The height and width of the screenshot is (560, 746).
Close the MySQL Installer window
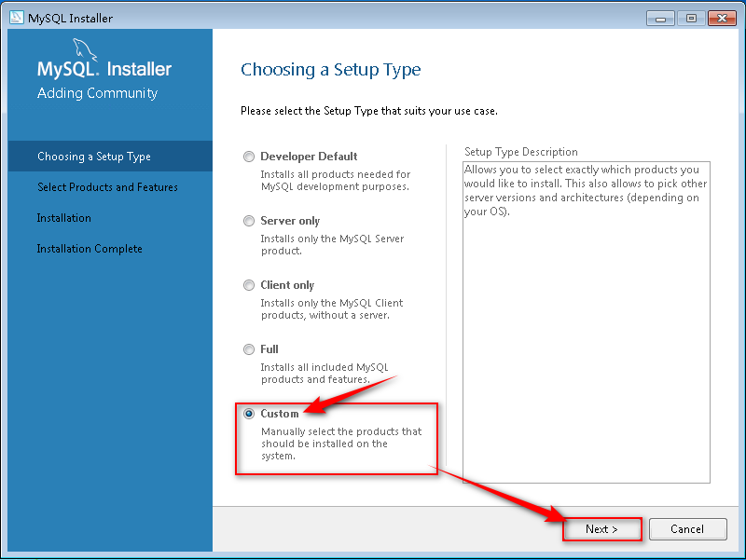tap(722, 19)
